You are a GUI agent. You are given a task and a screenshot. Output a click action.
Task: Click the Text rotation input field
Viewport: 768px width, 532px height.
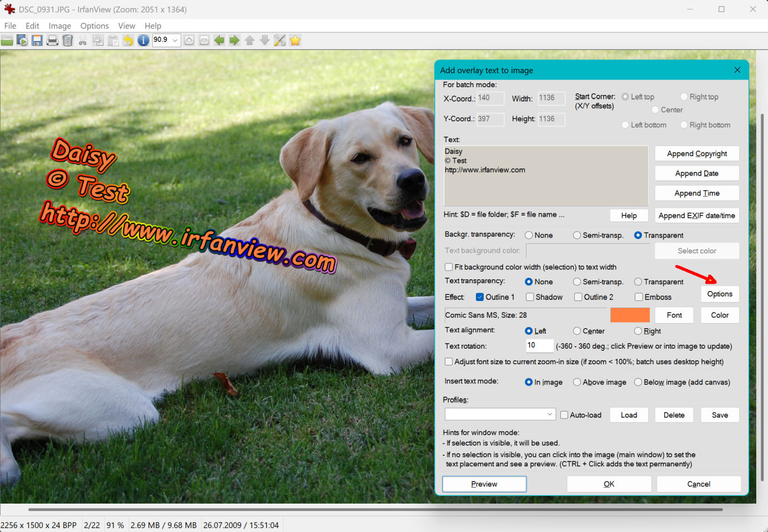pyautogui.click(x=539, y=345)
